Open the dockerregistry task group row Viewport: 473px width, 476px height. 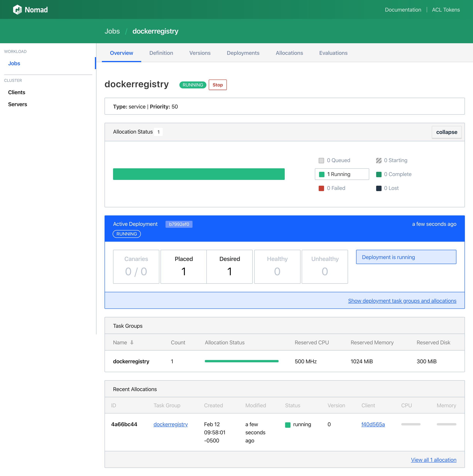(x=285, y=361)
